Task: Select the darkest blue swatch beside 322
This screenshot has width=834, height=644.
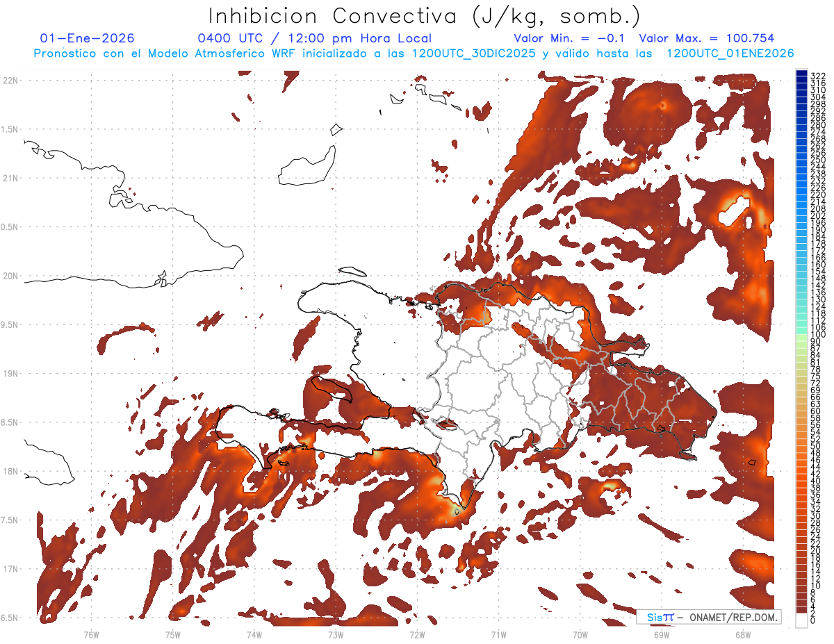Action: point(802,73)
